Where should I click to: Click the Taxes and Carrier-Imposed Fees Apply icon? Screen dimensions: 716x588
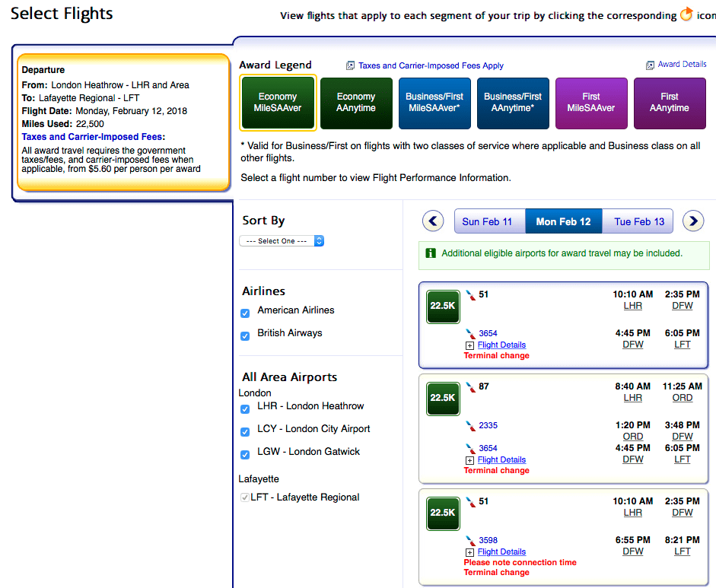350,65
